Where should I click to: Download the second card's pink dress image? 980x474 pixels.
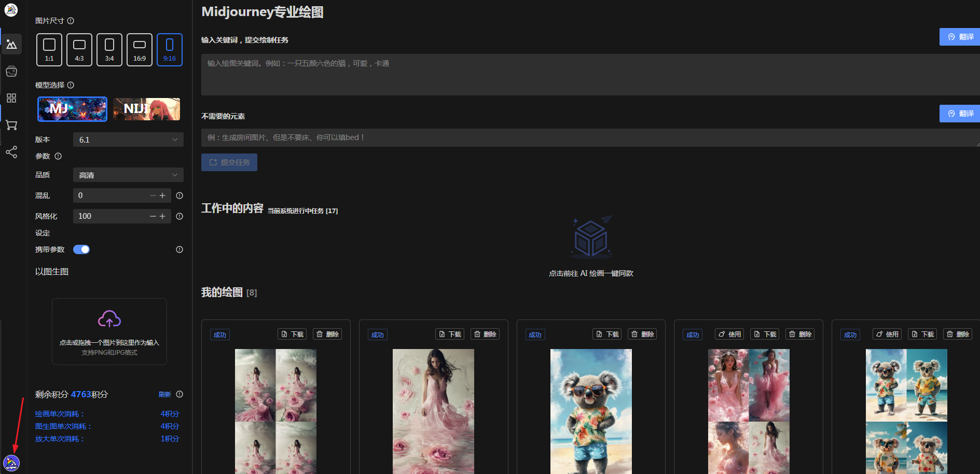coord(450,334)
